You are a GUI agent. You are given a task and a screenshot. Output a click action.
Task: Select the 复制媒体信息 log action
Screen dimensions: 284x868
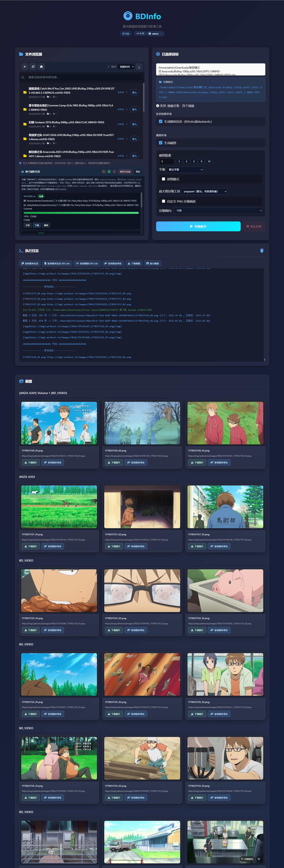coord(30,263)
